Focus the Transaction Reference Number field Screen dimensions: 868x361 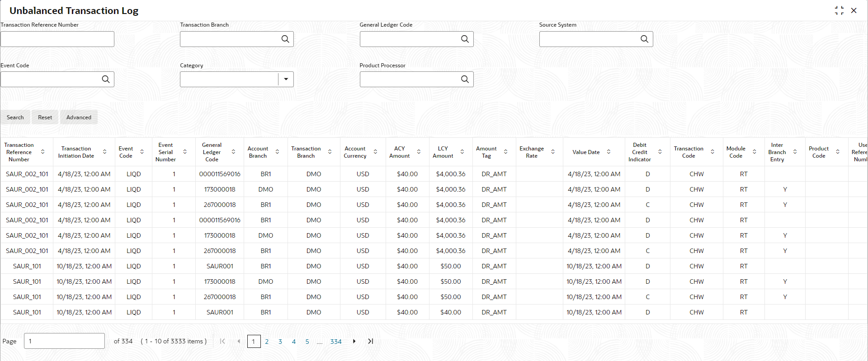click(x=57, y=39)
